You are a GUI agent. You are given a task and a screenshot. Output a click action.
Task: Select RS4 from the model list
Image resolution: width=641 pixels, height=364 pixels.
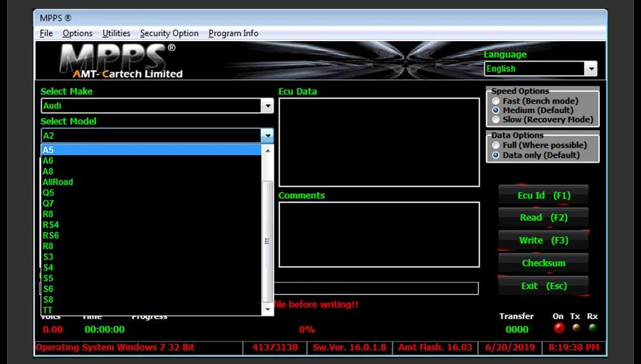[x=151, y=225]
